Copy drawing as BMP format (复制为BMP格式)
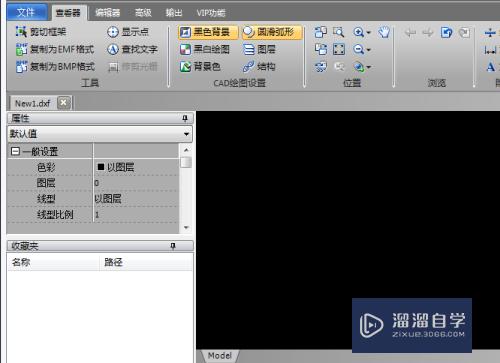This screenshot has height=363, width=500. (55, 67)
